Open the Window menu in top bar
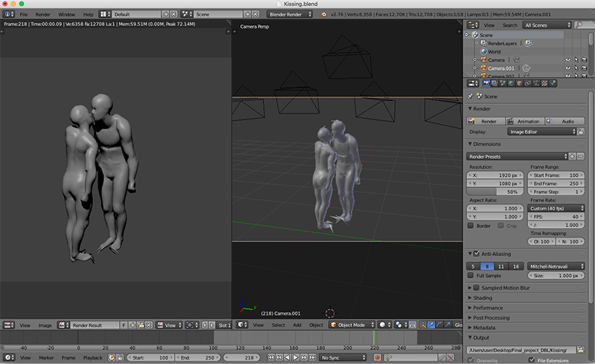 click(x=66, y=14)
